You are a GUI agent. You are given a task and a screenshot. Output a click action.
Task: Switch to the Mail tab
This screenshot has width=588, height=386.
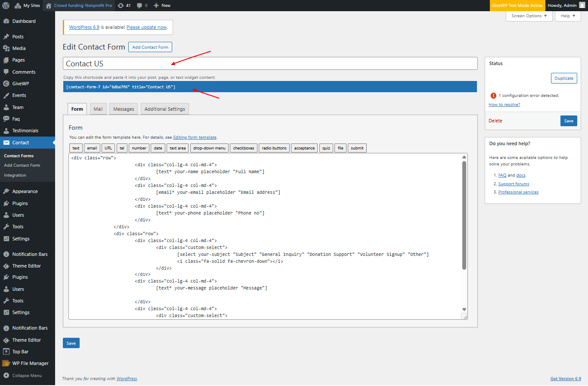[98, 109]
